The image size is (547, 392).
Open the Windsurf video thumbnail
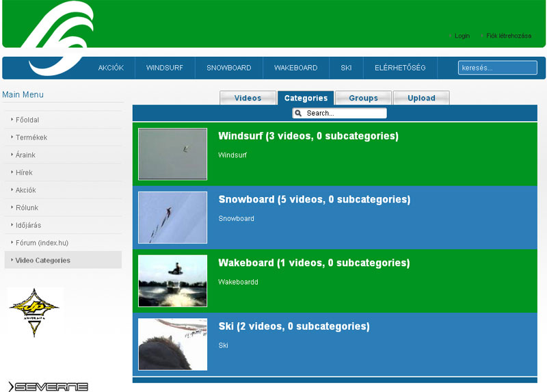tap(172, 154)
